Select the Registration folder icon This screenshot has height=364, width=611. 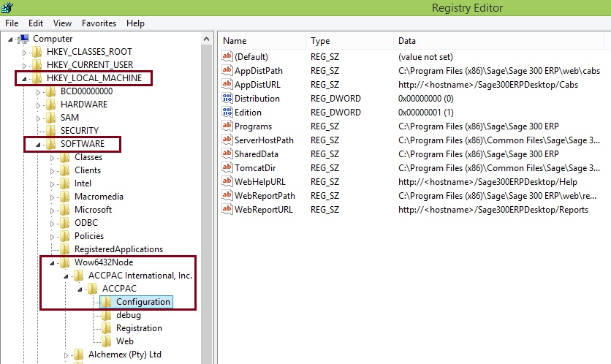pyautogui.click(x=106, y=327)
